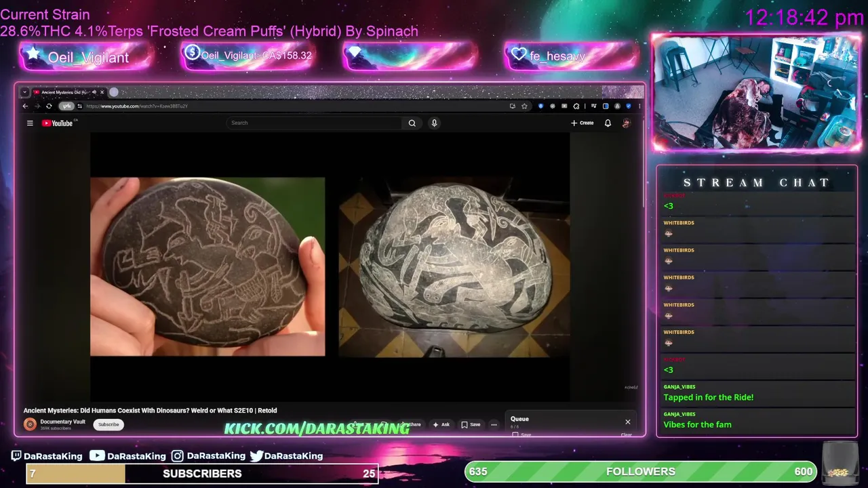
Task: Click the Oeil_Vigilant star banner
Action: coord(87,56)
